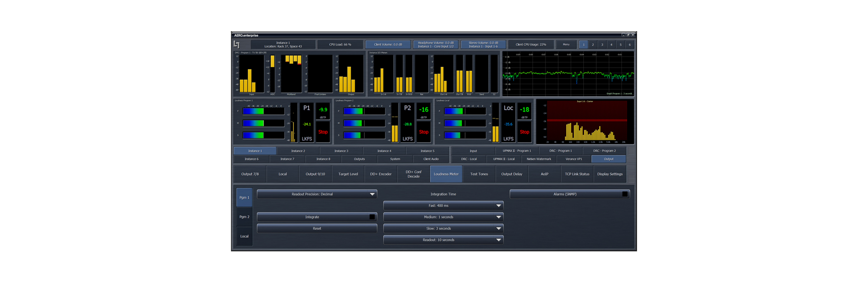The image size is (868, 282).
Task: Select preset page 6 button
Action: point(630,44)
